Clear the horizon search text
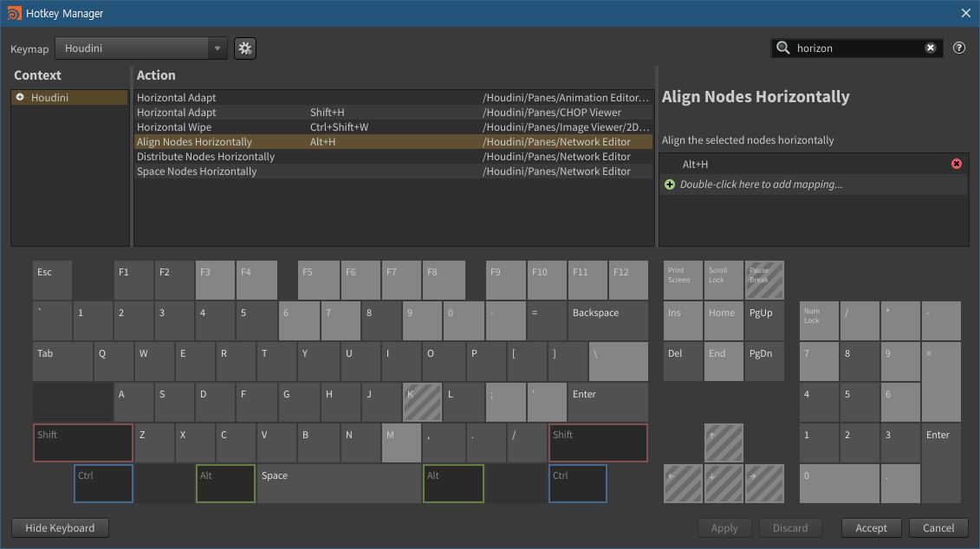 [x=931, y=48]
